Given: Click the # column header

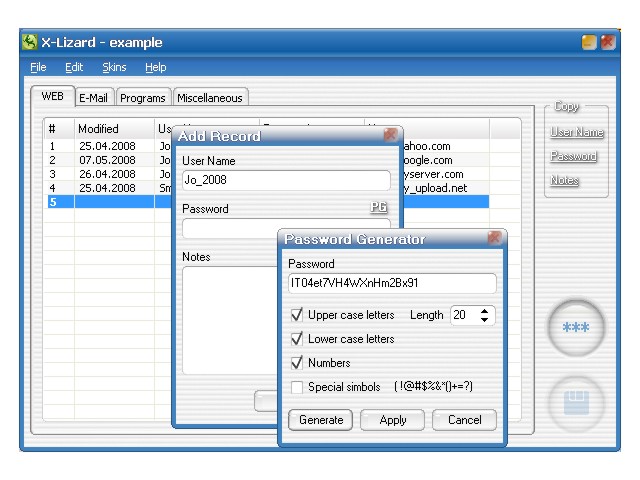Looking at the screenshot, I should coord(60,129).
